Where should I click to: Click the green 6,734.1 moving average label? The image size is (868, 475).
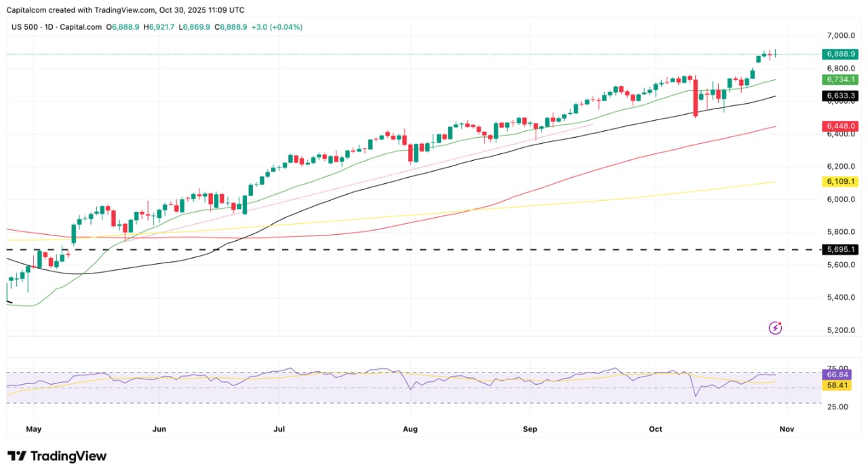click(840, 79)
